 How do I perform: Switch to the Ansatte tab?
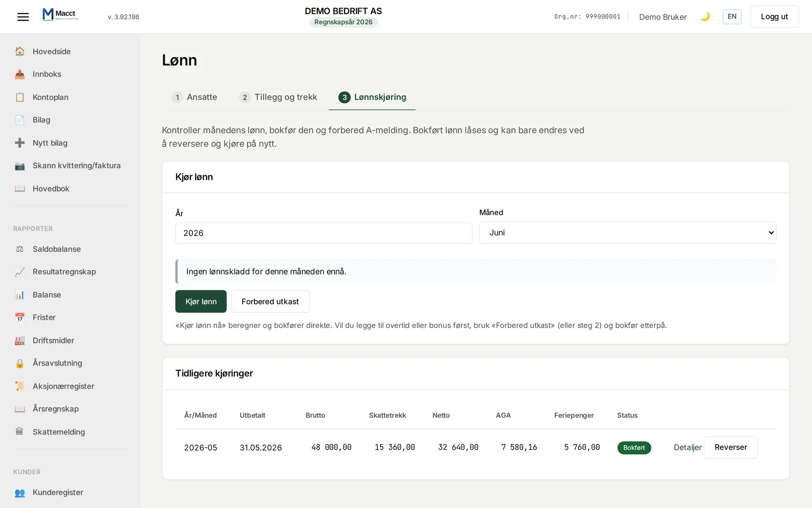(x=194, y=97)
